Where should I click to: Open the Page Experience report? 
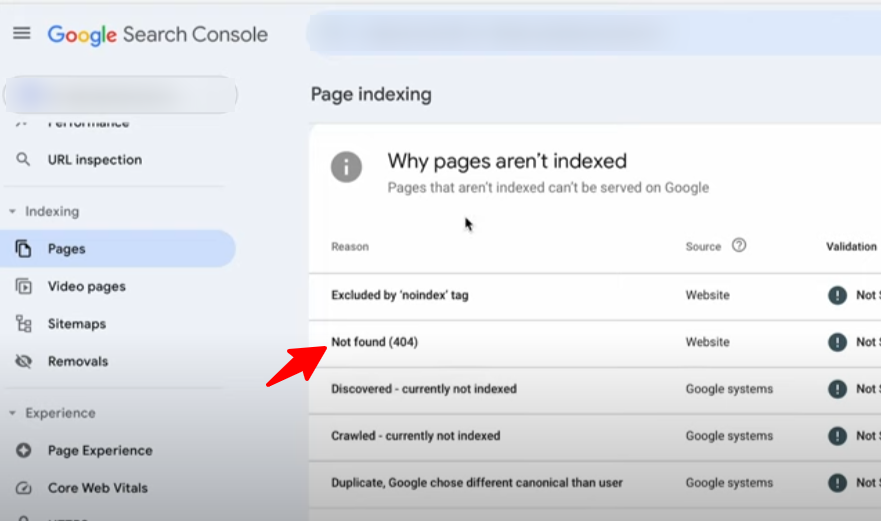100,450
